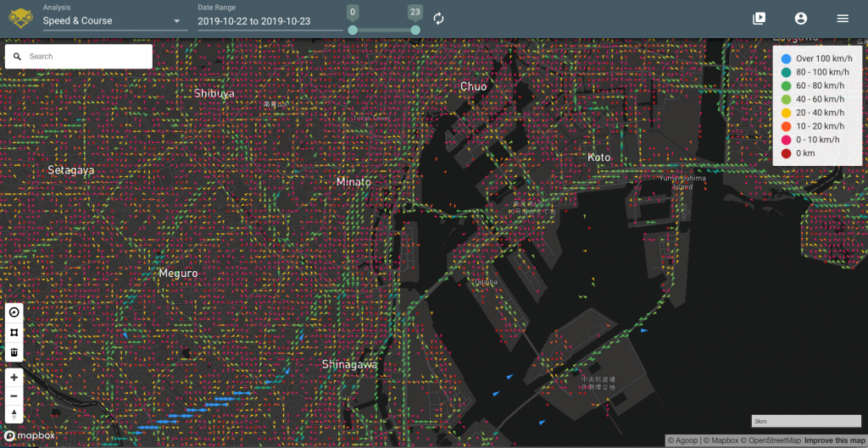Click the map Search input field

pyautogui.click(x=85, y=57)
